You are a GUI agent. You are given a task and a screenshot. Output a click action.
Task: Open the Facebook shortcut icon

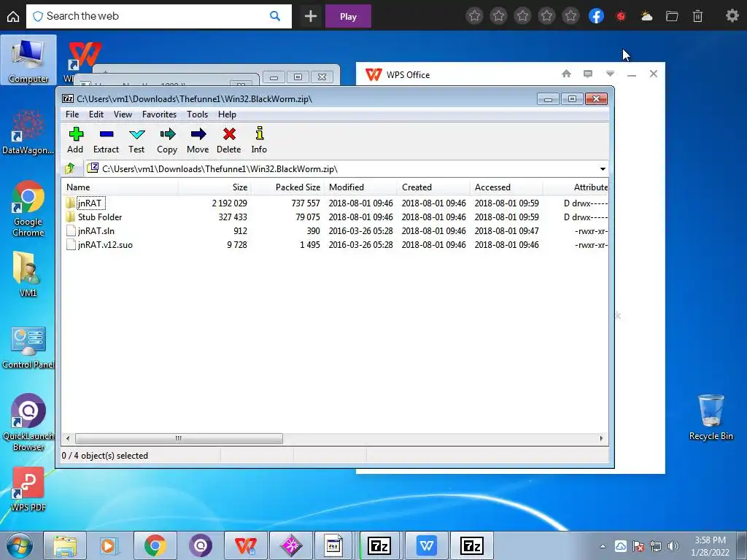596,16
